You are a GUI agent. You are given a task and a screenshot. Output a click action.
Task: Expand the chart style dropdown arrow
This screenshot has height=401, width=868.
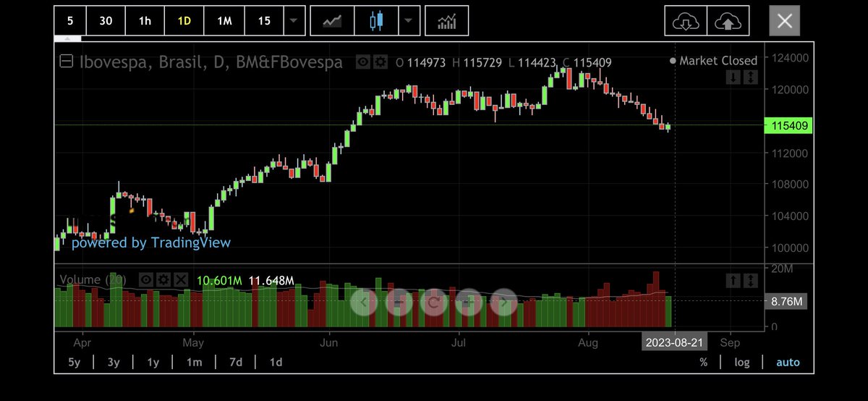tap(409, 21)
